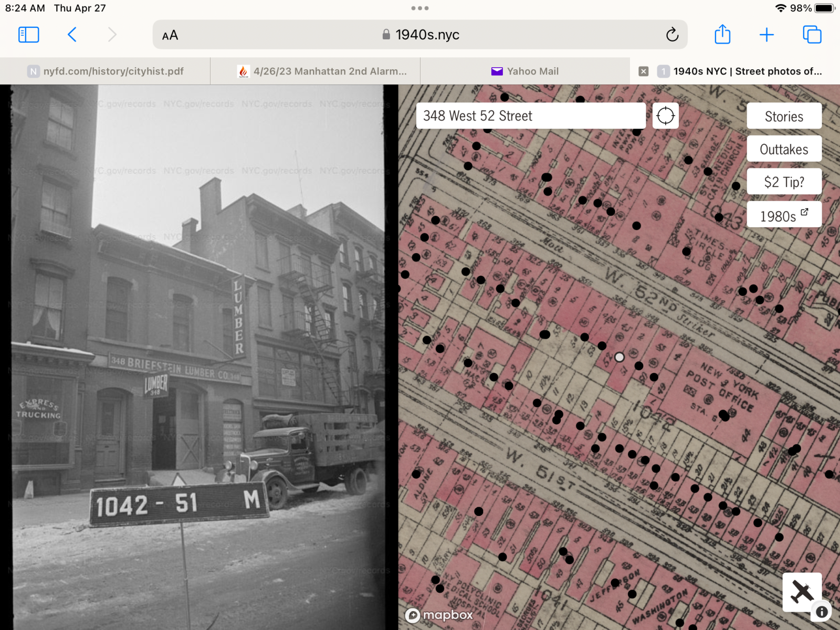The image size is (840, 630).
Task: Select the highlighted white map marker
Action: [619, 357]
